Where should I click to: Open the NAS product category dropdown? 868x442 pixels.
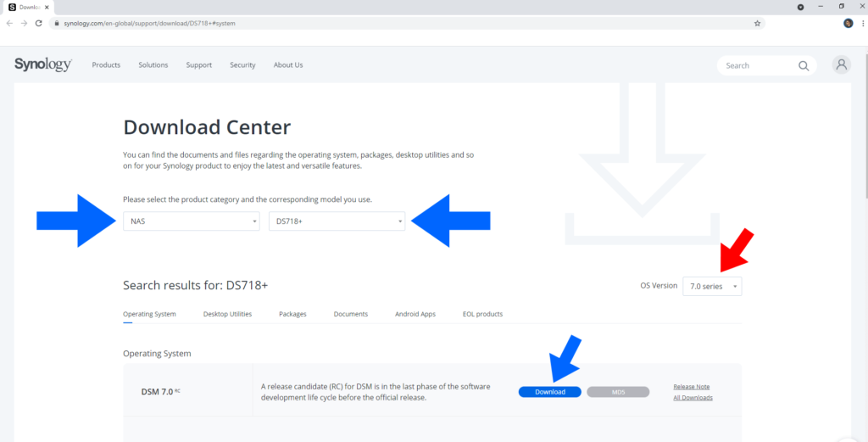click(x=191, y=221)
